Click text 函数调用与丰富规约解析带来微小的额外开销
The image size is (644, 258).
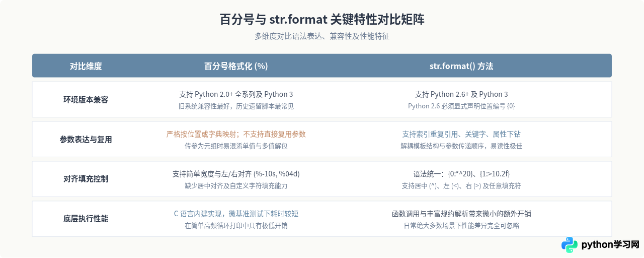461,214
